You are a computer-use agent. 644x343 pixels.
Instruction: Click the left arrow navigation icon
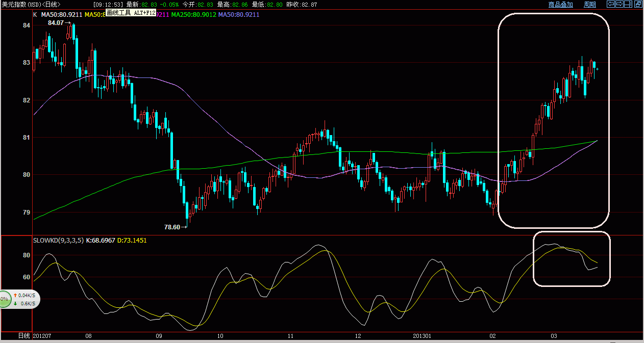610,4
